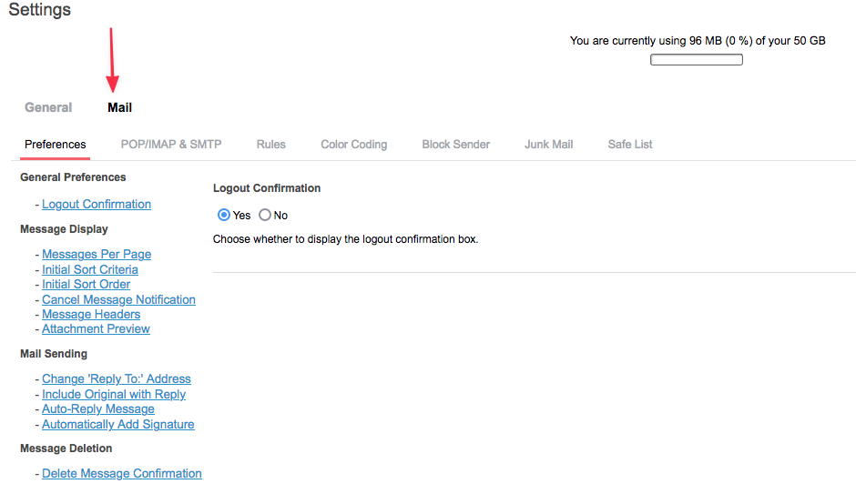The height and width of the screenshot is (504, 856).
Task: Click the 'You are currently using 96 MB' text
Action: pos(698,41)
